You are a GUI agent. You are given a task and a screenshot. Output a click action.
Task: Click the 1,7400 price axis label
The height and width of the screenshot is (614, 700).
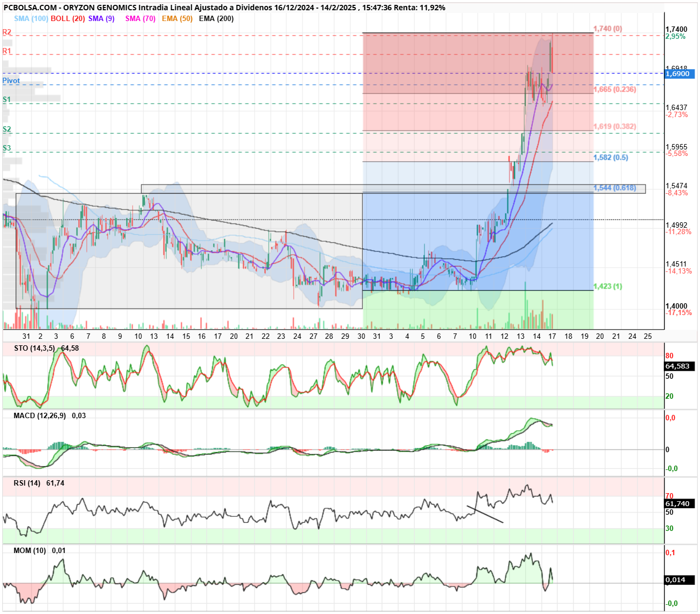coord(676,29)
